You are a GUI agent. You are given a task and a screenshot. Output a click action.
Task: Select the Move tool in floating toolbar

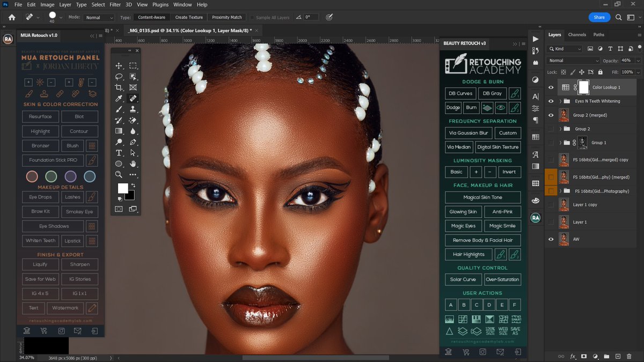(119, 66)
